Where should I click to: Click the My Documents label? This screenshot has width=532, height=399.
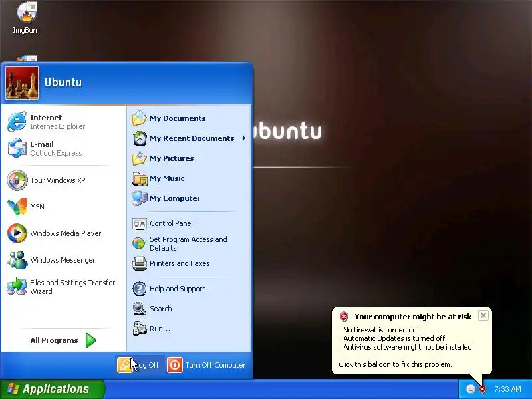pos(178,118)
